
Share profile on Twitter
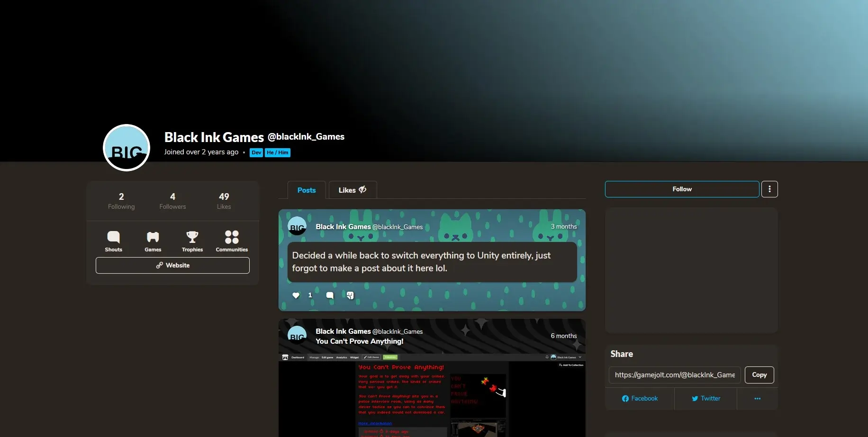pos(705,399)
